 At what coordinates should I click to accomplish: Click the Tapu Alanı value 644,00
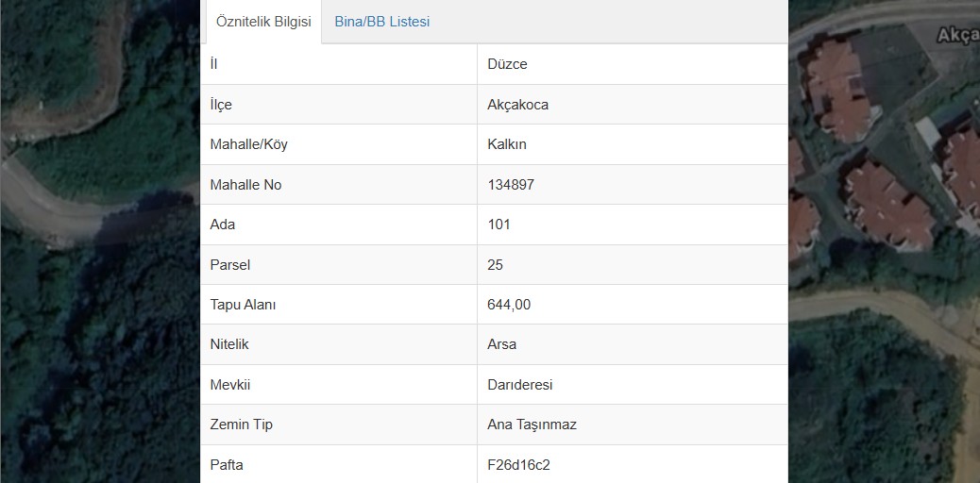coord(509,305)
